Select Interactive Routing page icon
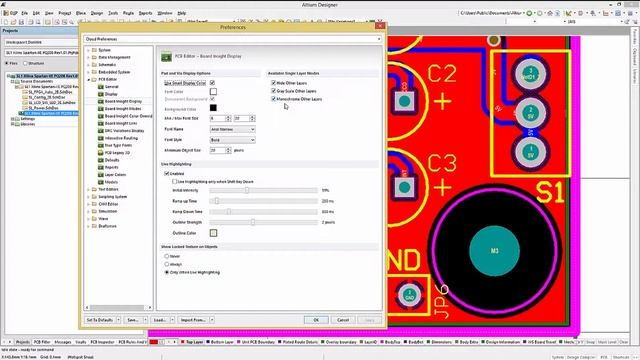 click(x=100, y=138)
